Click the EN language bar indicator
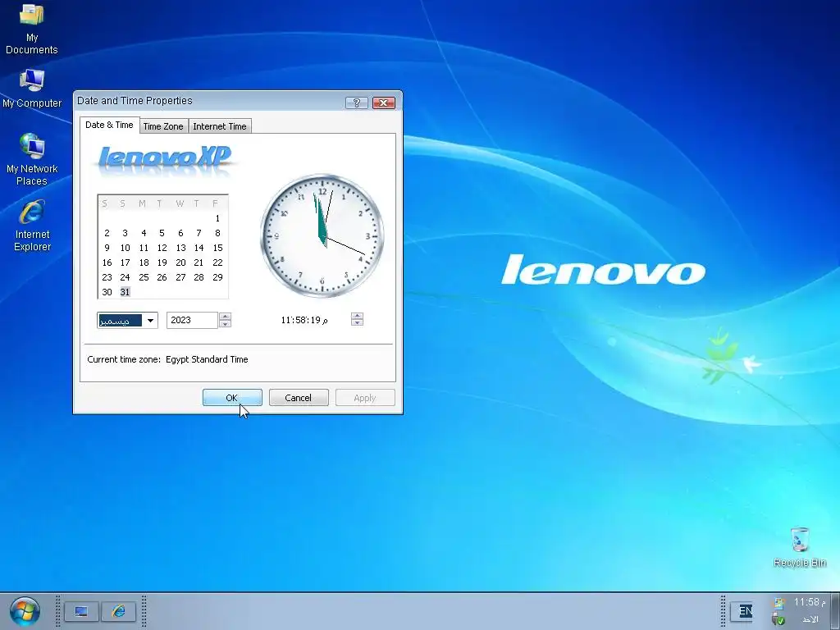Image resolution: width=840 pixels, height=630 pixels. [x=745, y=611]
